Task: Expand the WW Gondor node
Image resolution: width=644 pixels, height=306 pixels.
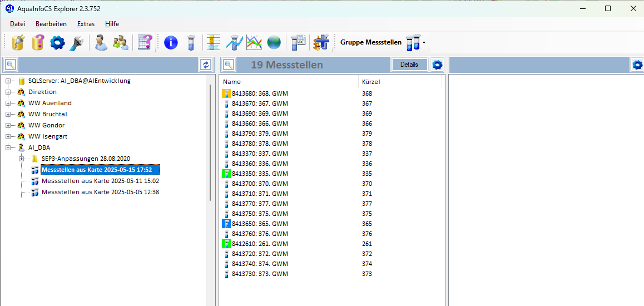Action: (x=8, y=125)
